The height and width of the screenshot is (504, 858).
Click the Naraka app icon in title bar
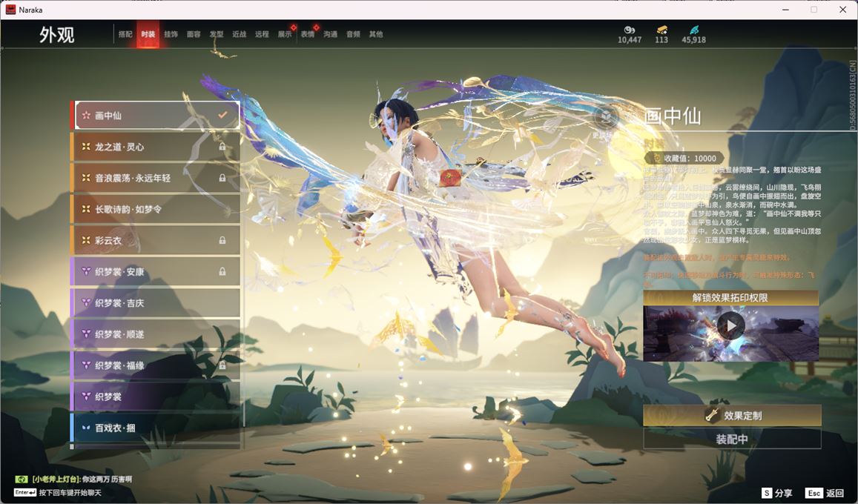pos(10,10)
